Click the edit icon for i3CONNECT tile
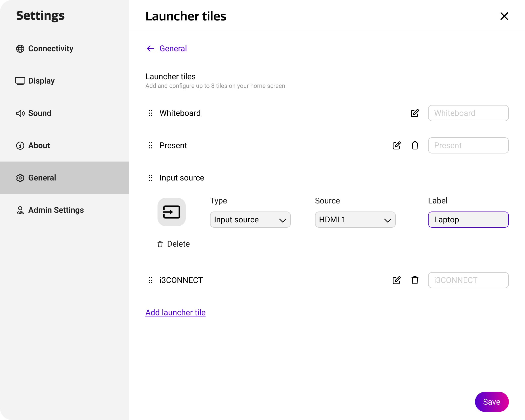 pos(397,280)
